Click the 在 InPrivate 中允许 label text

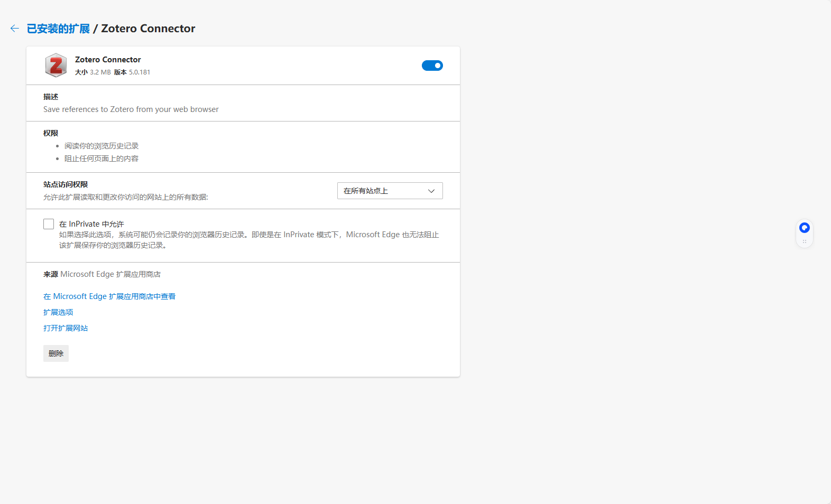click(91, 224)
